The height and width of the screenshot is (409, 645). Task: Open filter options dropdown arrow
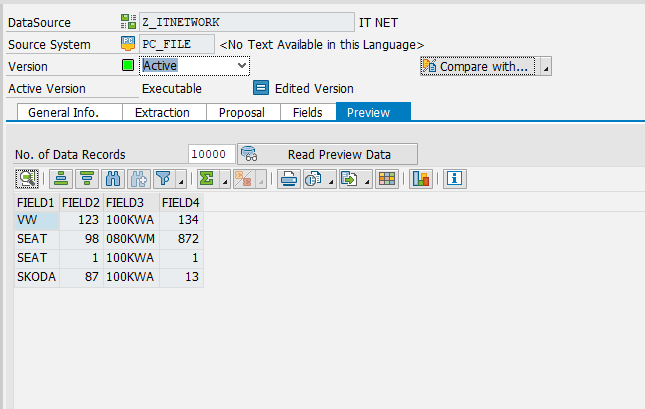click(181, 179)
